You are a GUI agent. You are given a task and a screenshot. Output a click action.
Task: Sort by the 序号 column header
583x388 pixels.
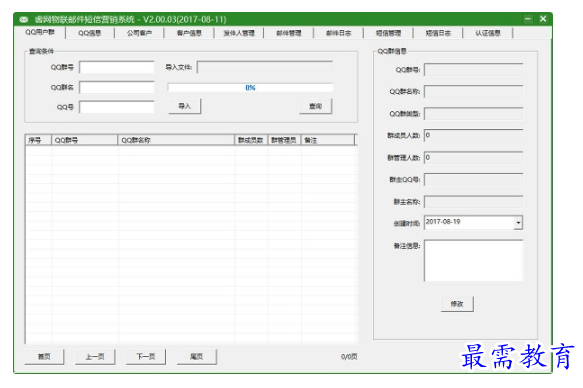click(x=38, y=140)
